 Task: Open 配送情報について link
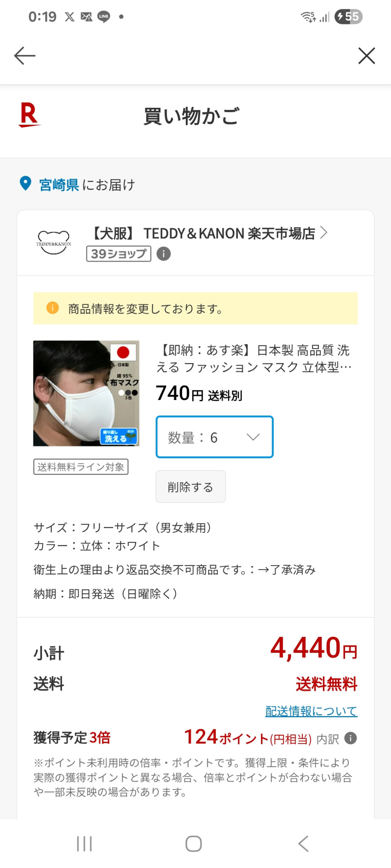pyautogui.click(x=311, y=711)
